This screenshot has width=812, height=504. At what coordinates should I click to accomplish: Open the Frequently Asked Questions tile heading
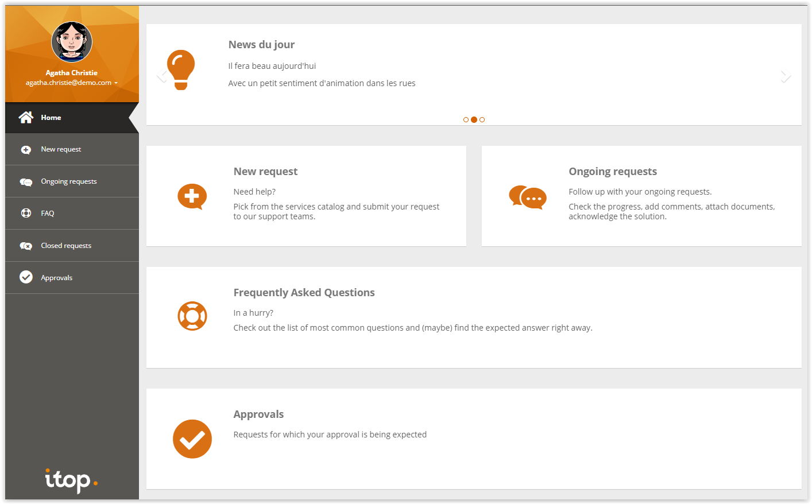(x=304, y=293)
